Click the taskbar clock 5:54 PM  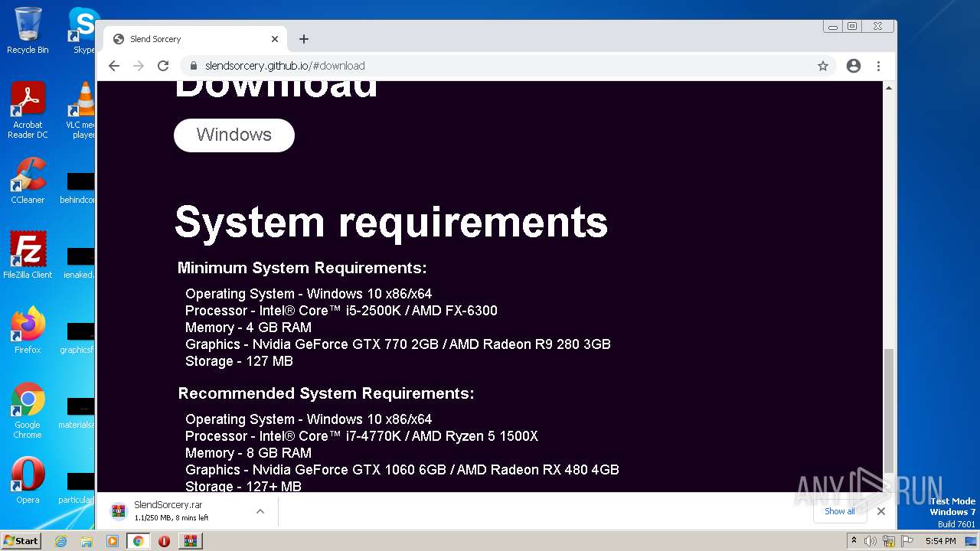(x=940, y=541)
